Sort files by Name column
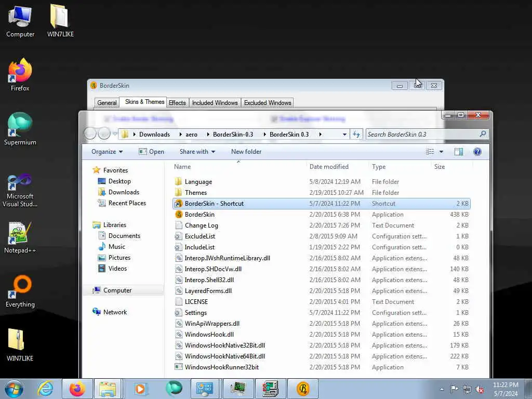Viewport: 532px width, 399px height. pyautogui.click(x=239, y=167)
